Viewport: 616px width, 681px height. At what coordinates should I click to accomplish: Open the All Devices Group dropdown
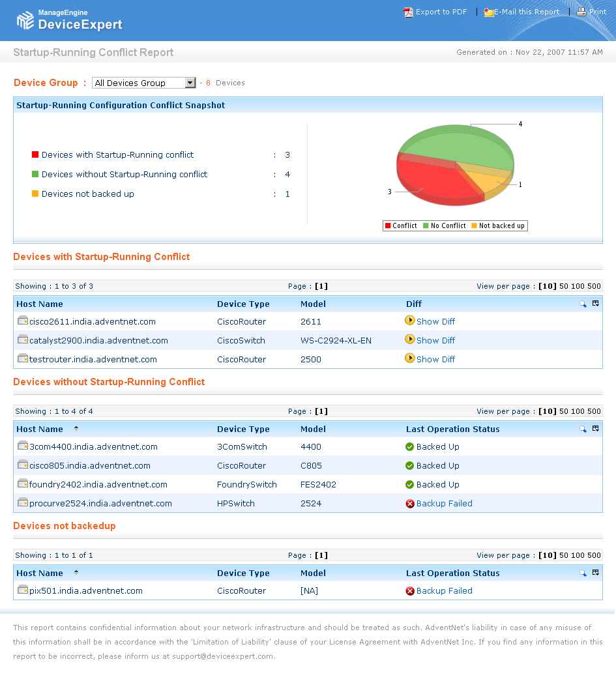[x=190, y=83]
